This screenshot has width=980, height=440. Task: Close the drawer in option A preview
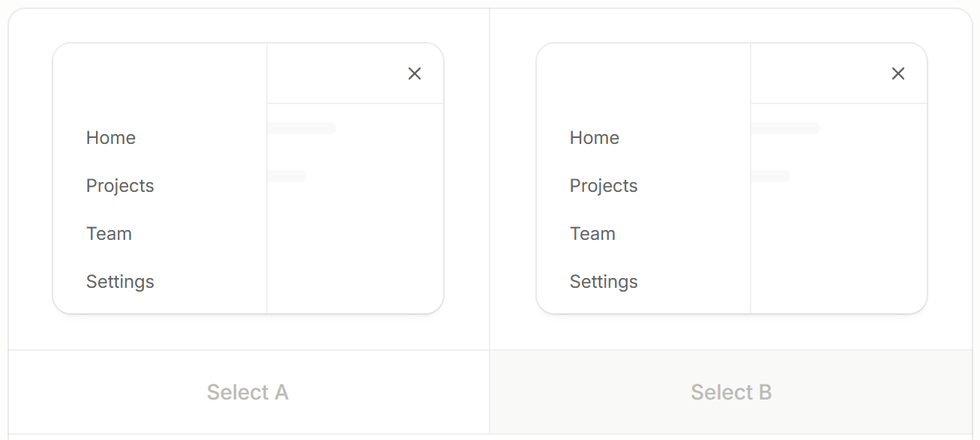pyautogui.click(x=415, y=73)
